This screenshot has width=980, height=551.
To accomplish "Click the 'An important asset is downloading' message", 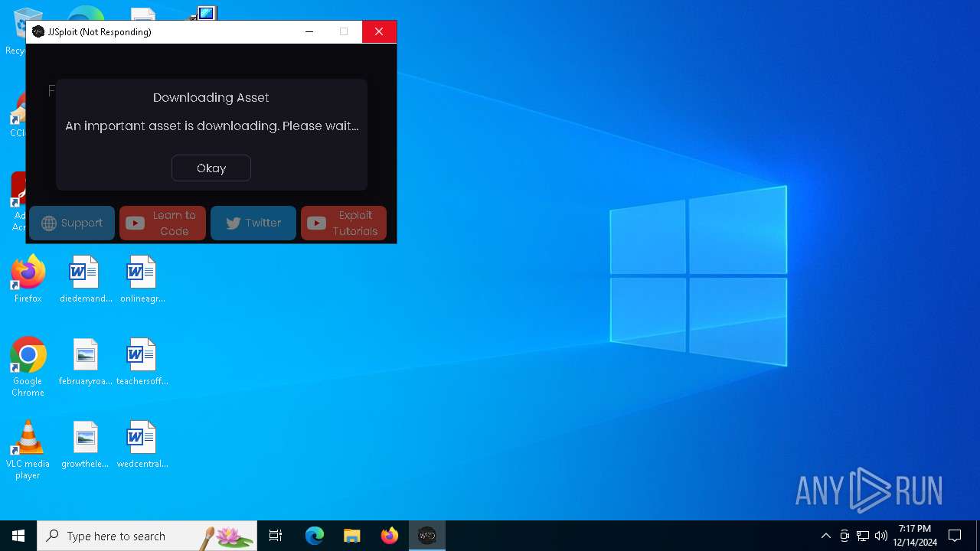I will click(212, 126).
